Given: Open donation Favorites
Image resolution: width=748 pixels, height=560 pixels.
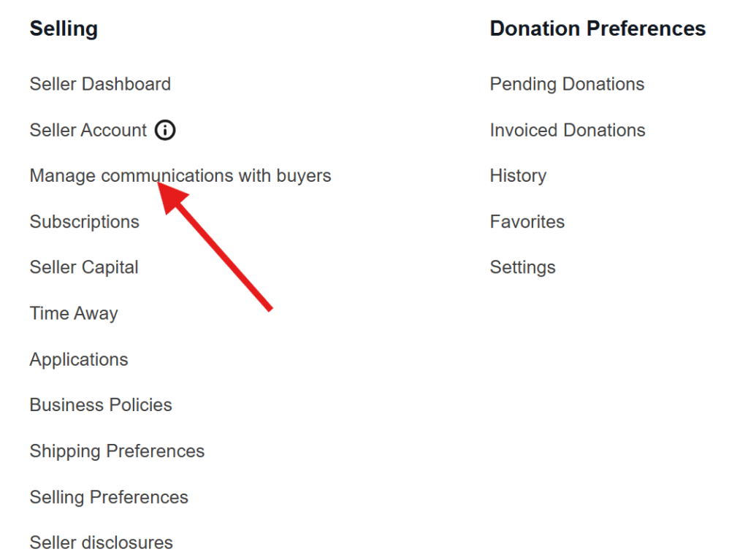Looking at the screenshot, I should click(x=527, y=222).
